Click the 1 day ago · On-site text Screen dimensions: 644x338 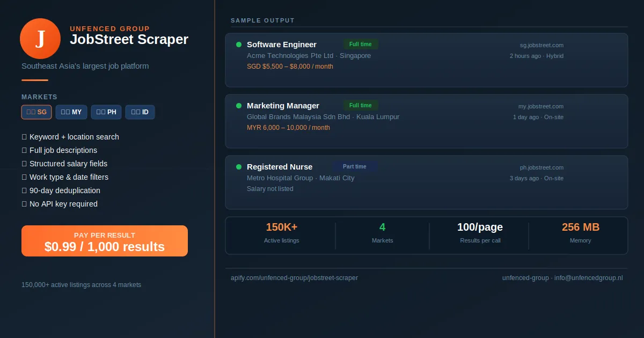538,117
